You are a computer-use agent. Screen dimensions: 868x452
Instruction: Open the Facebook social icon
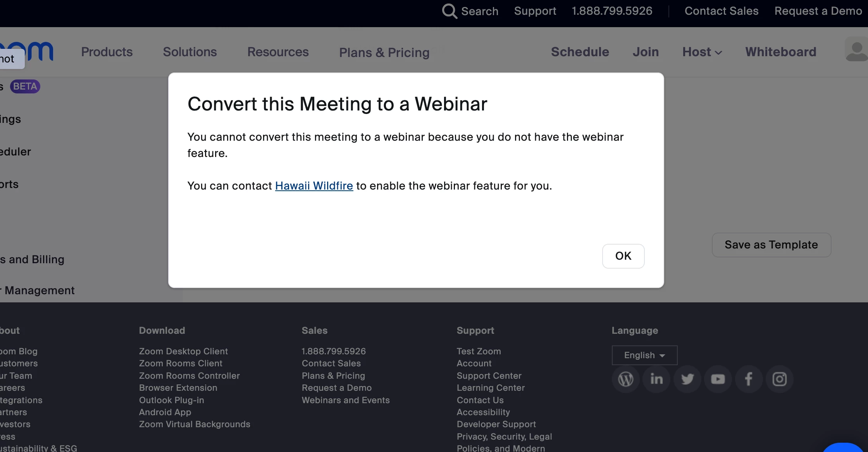tap(749, 379)
